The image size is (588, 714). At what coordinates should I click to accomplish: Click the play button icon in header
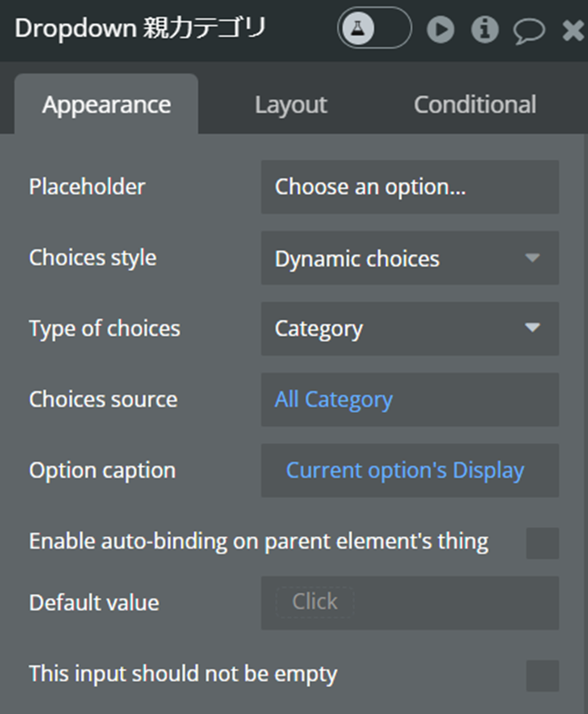pyautogui.click(x=440, y=29)
